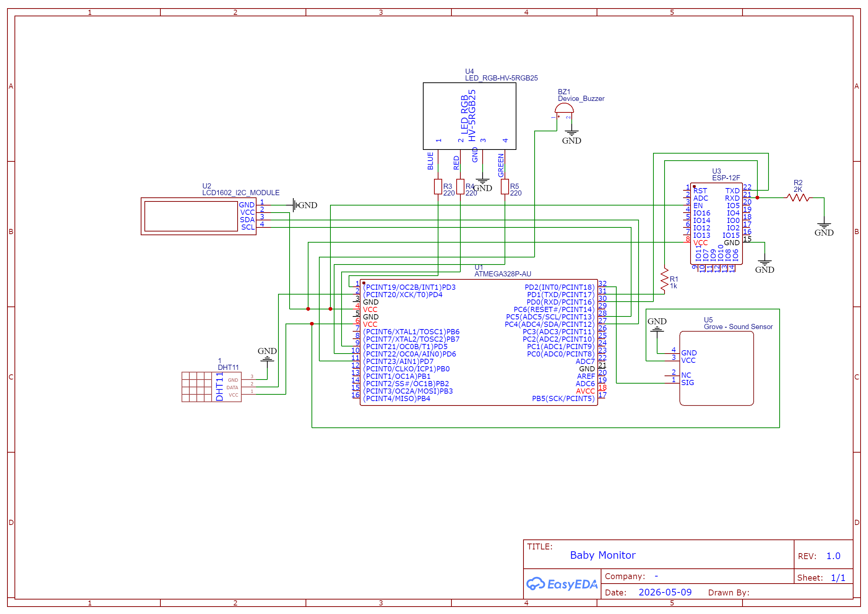Click the EN pin label on ESP-12F

(697, 205)
